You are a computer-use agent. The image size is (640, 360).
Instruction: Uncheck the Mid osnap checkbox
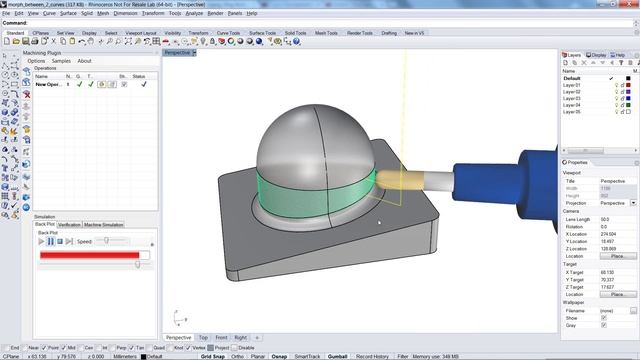(x=63, y=348)
